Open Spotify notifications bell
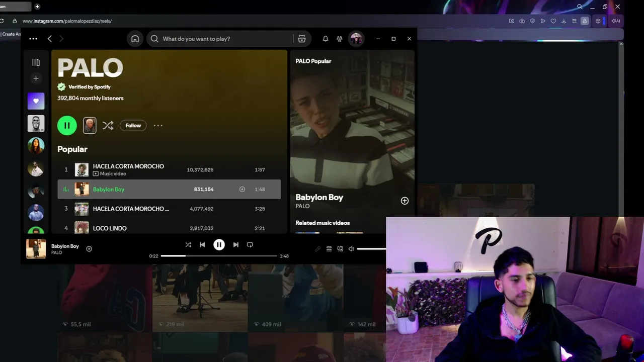644x362 pixels. pyautogui.click(x=326, y=39)
